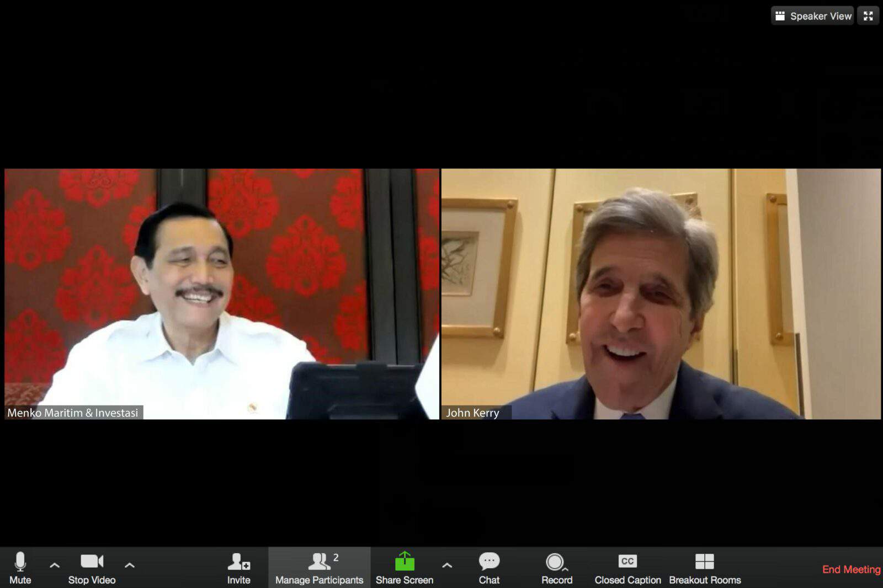Screen dimensions: 883x588
Task: Open Breakout Rooms
Action: pyautogui.click(x=705, y=568)
